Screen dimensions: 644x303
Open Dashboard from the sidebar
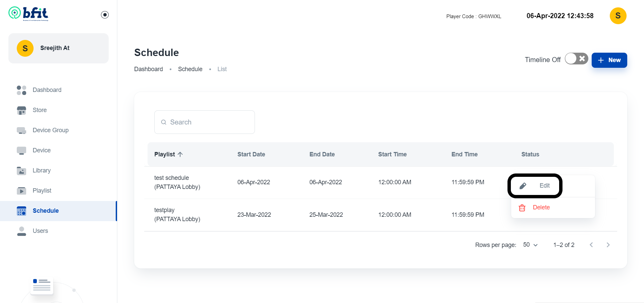(58, 90)
